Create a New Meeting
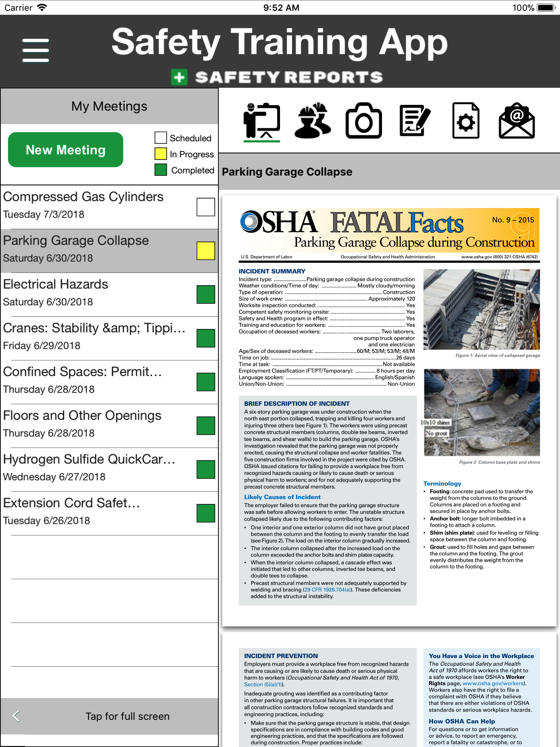 (66, 150)
